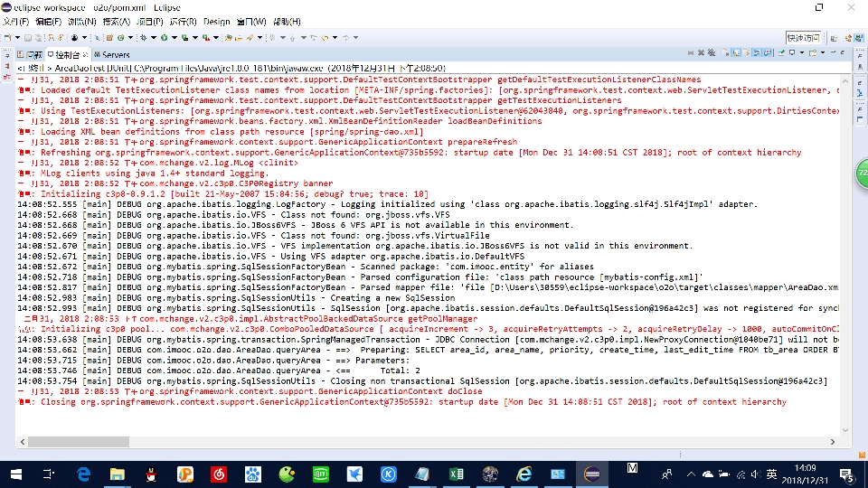Image resolution: width=868 pixels, height=488 pixels.
Task: Close the 控制台 console tab
Action: [x=85, y=54]
